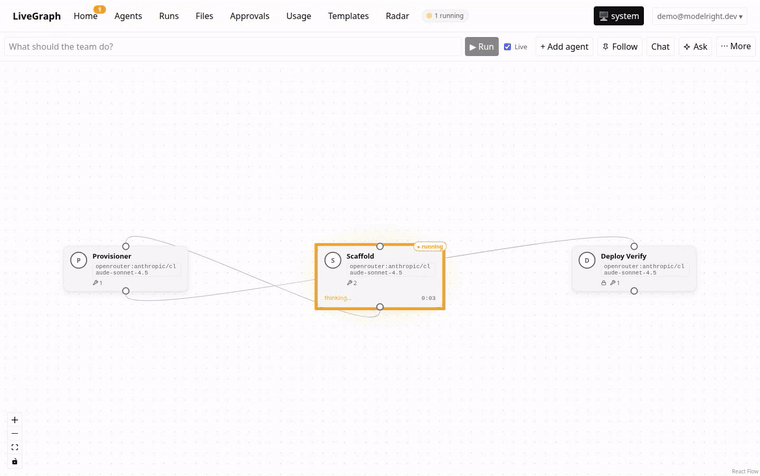This screenshot has height=476, width=760.
Task: Click Scaffold's model label text
Action: click(390, 270)
